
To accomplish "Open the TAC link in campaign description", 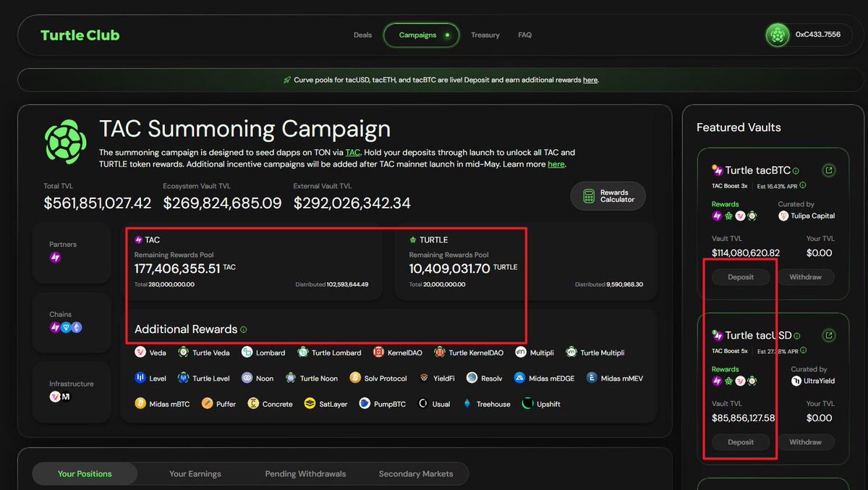I will (353, 153).
